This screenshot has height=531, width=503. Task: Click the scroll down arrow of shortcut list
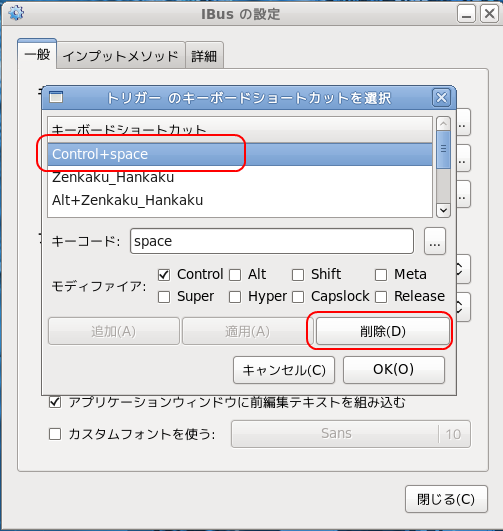[x=443, y=210]
